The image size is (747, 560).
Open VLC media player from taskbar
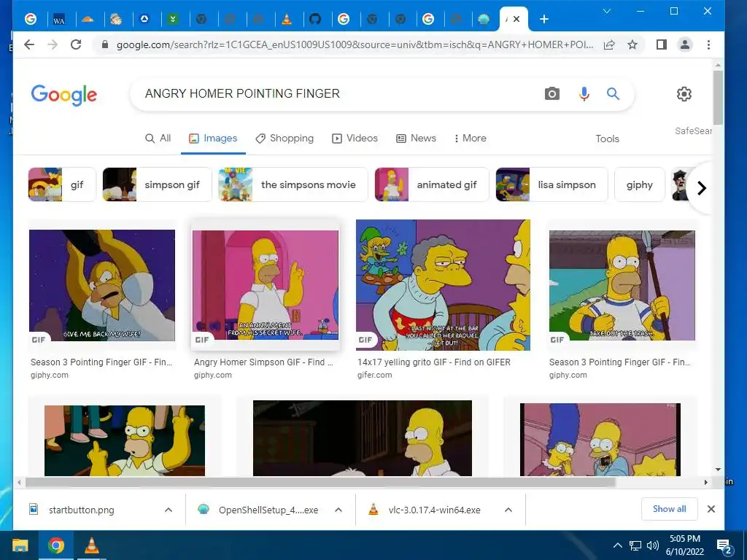(91, 545)
